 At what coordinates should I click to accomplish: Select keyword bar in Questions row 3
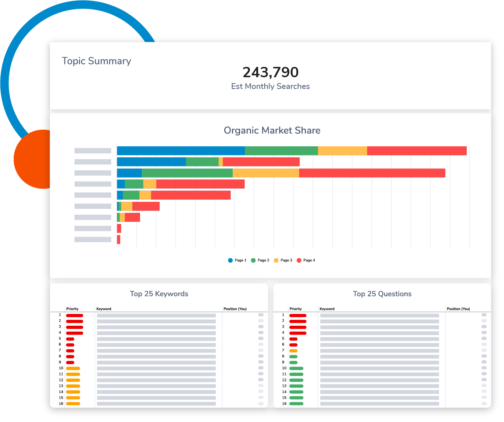click(x=379, y=327)
